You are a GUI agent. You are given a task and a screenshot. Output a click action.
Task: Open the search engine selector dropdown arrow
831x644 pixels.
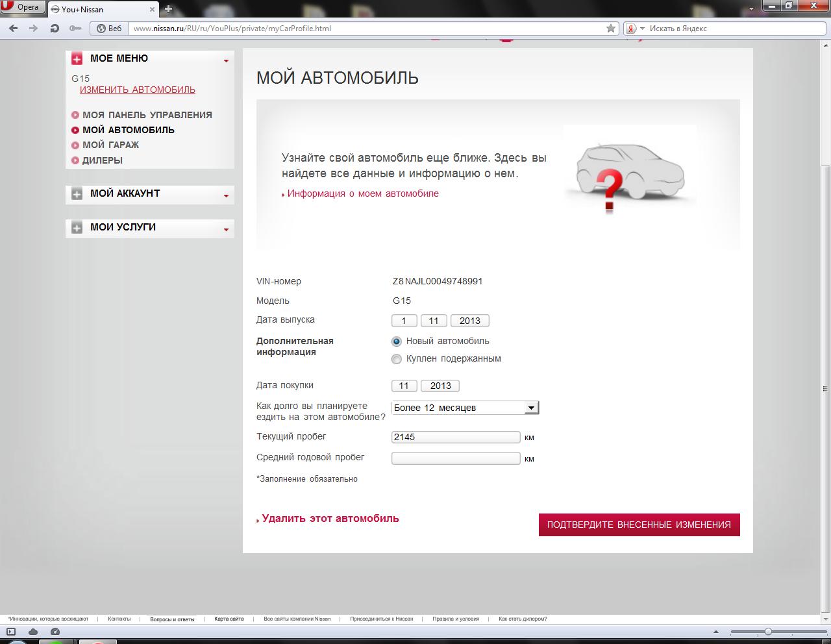pos(642,29)
